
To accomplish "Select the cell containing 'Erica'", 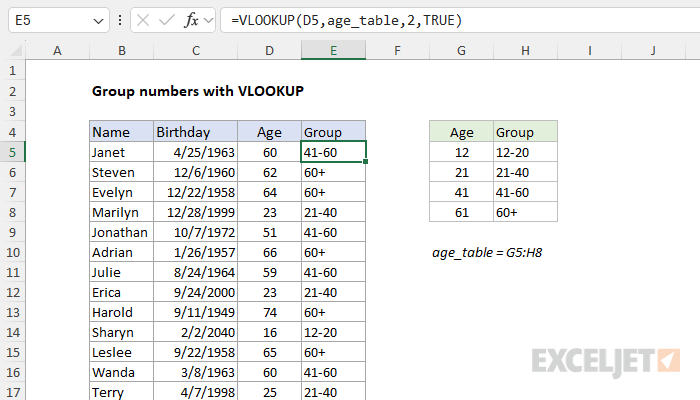I will pyautogui.click(x=121, y=292).
